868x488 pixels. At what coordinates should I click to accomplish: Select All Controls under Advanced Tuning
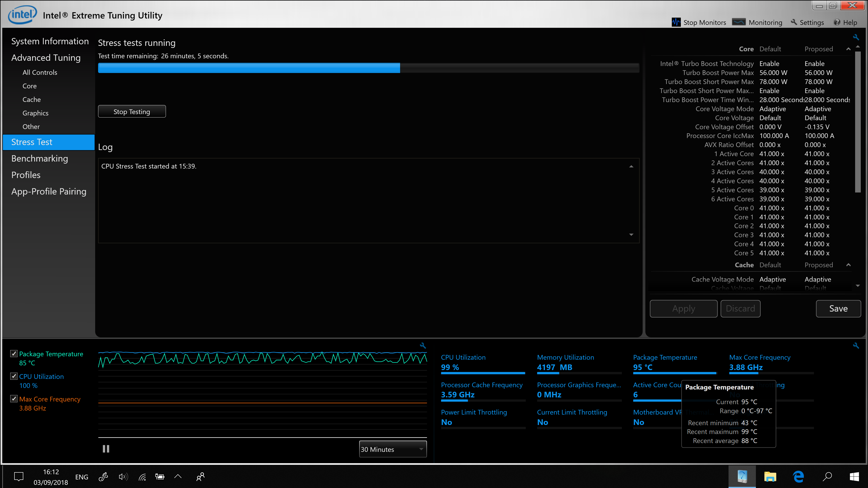coord(40,72)
